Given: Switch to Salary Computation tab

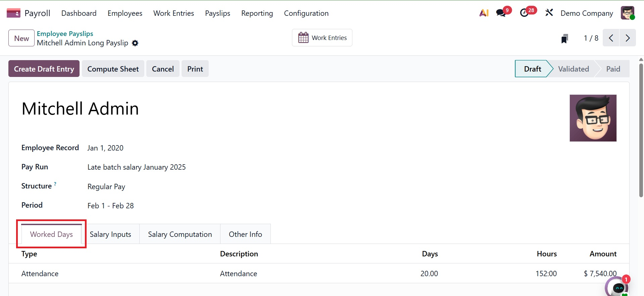Looking at the screenshot, I should pos(180,234).
